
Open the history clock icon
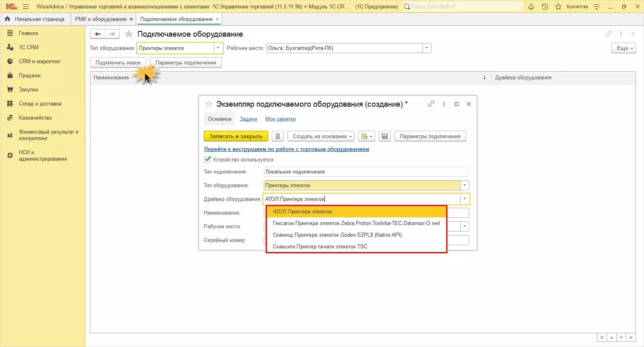tap(545, 6)
